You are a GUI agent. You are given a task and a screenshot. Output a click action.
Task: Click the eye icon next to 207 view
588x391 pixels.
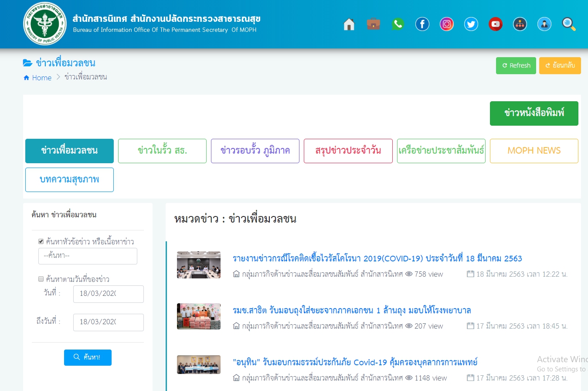pos(409,326)
